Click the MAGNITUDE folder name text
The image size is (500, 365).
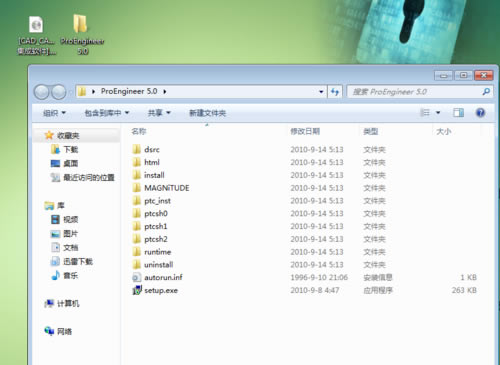pos(167,188)
